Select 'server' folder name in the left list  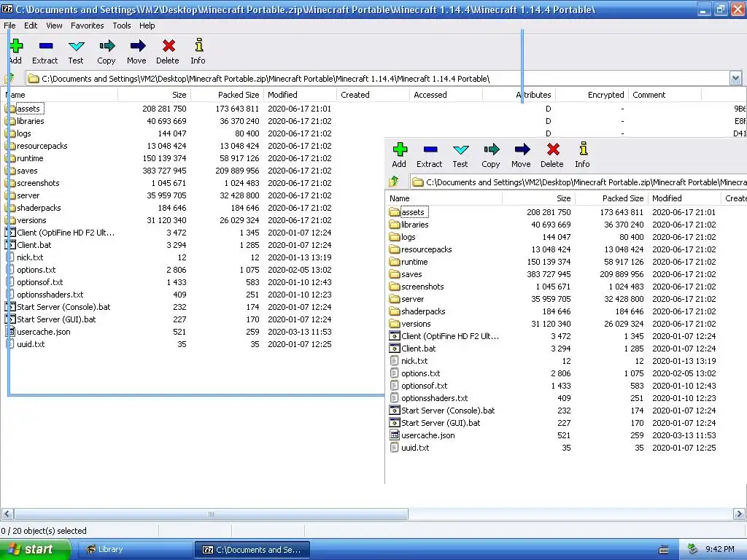click(28, 195)
